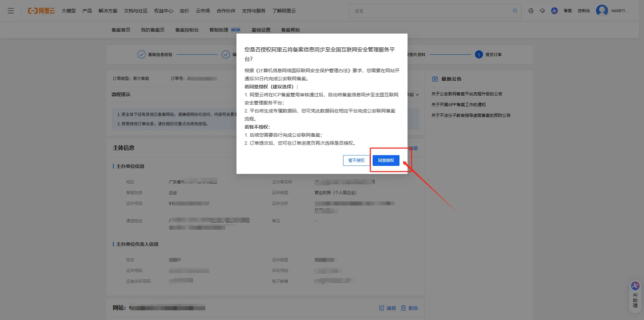
Task: Collapse the 流程提示 section chevron
Action: tap(417, 95)
